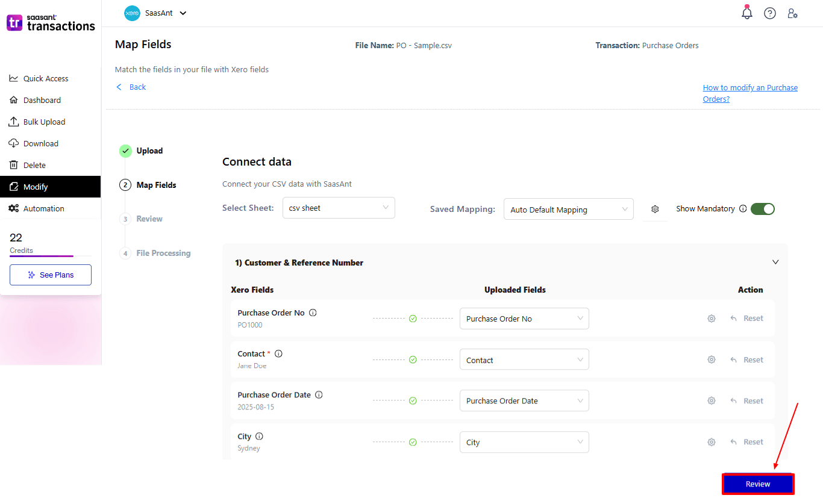
Task: Open the How to modify an Purchase Orders link
Action: (x=750, y=93)
